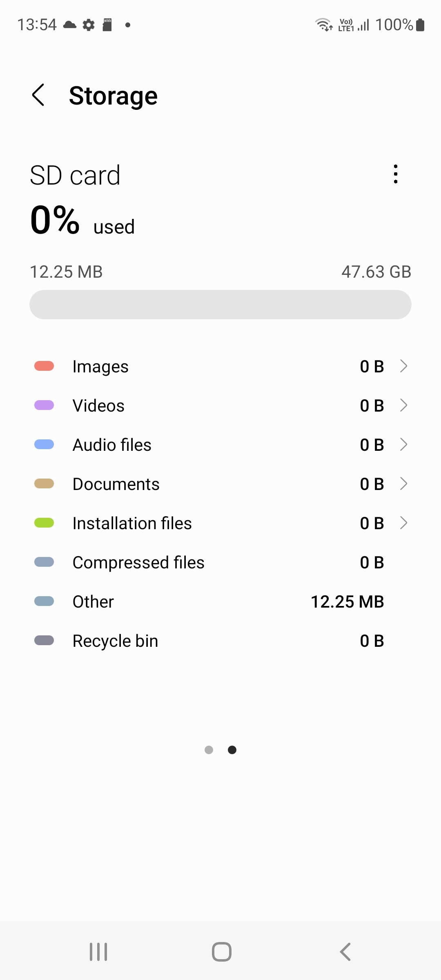Tap the settings gear in status bar
Viewport: 441px width, 980px height.
[89, 25]
